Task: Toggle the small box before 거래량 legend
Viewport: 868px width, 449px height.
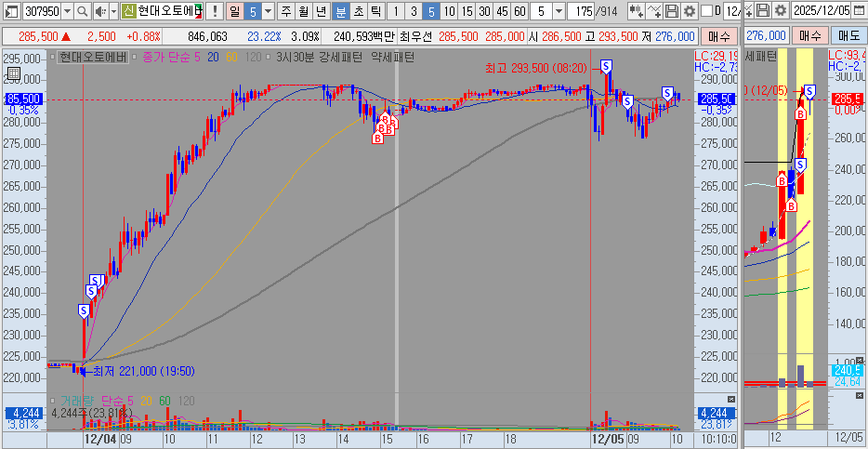Action: (53, 401)
